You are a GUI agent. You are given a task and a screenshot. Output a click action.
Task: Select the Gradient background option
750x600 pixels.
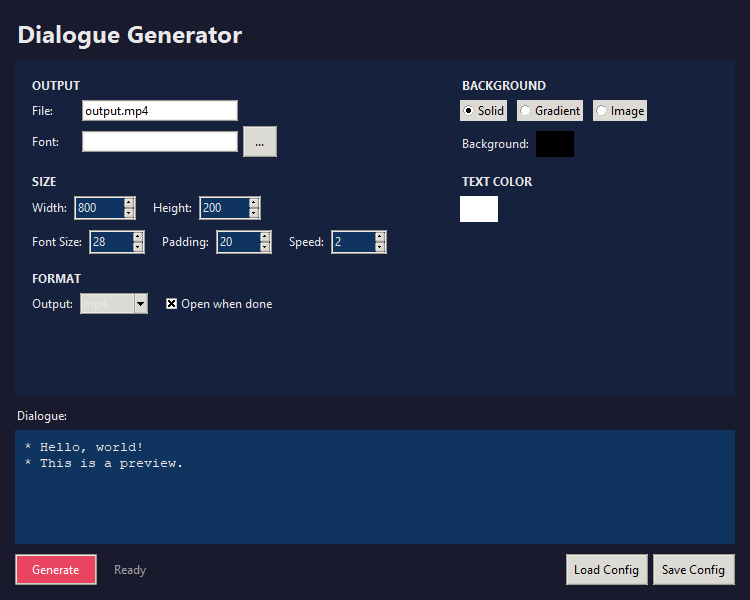coord(550,111)
